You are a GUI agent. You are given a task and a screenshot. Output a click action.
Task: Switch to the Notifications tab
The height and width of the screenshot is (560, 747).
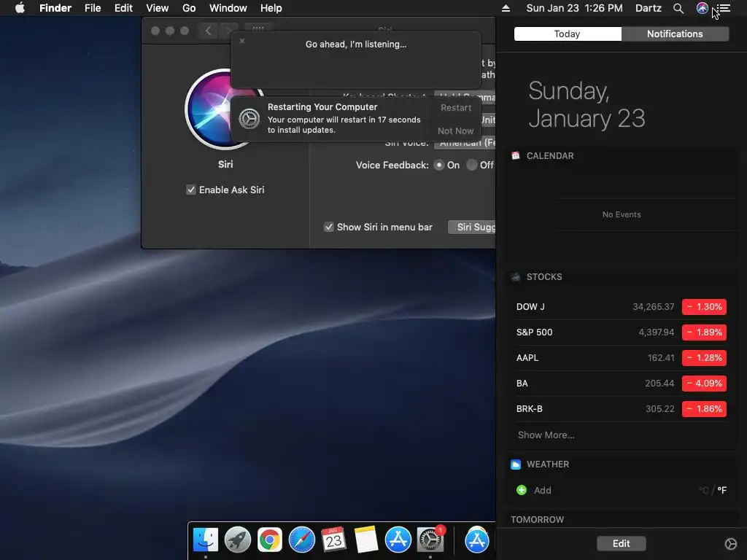pos(675,34)
